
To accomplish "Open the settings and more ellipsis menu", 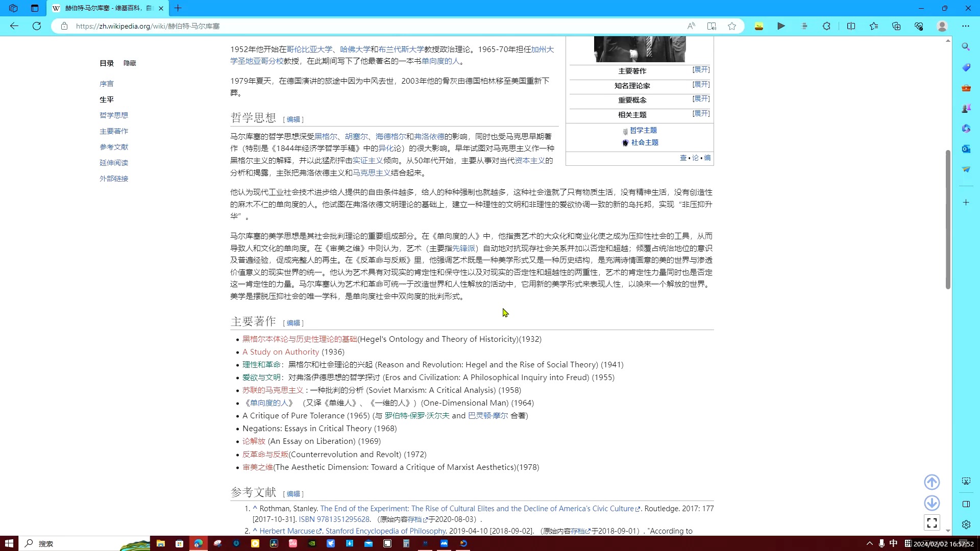I will pos(966,26).
